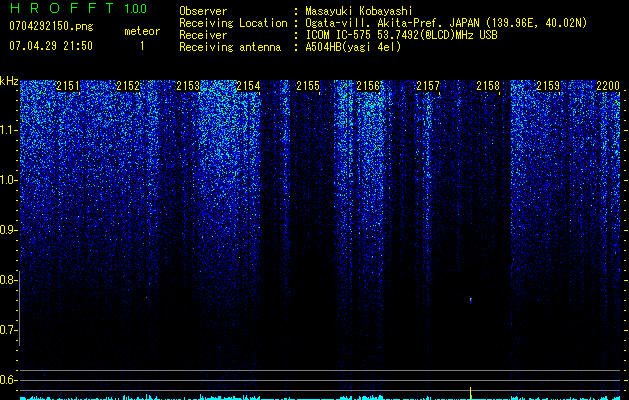The height and width of the screenshot is (400, 629).
Task: Click the filename 0704292150.png
Action: point(51,26)
